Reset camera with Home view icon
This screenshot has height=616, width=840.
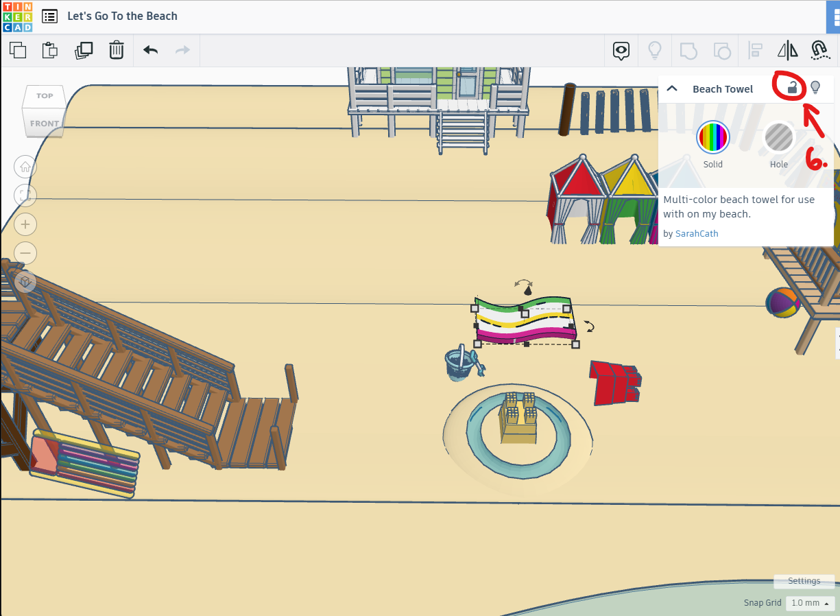25,167
